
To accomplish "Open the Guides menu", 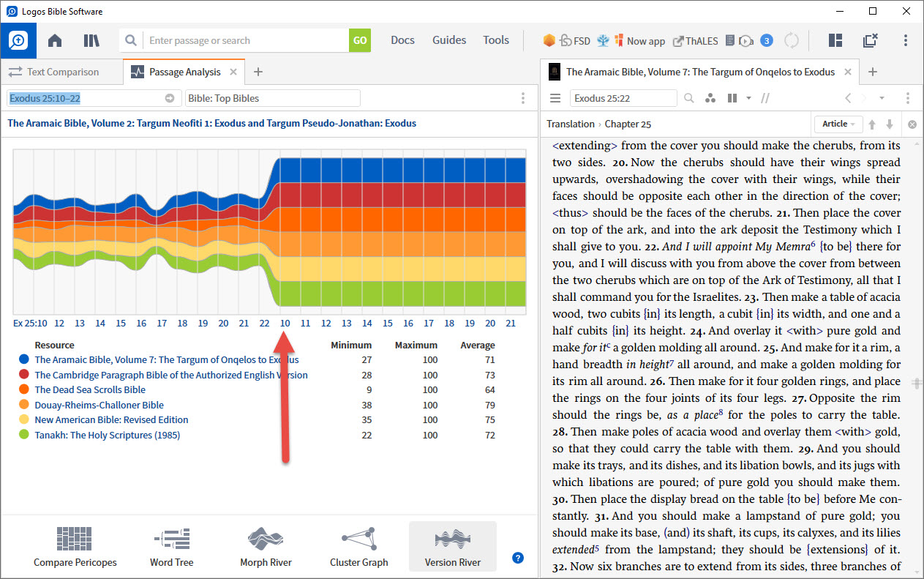I will pyautogui.click(x=449, y=40).
